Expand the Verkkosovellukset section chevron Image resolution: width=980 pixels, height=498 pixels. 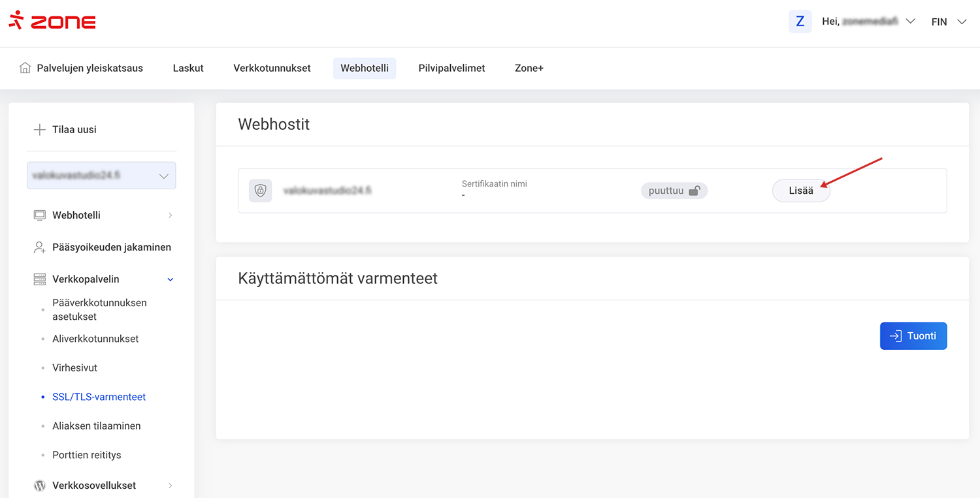[171, 486]
